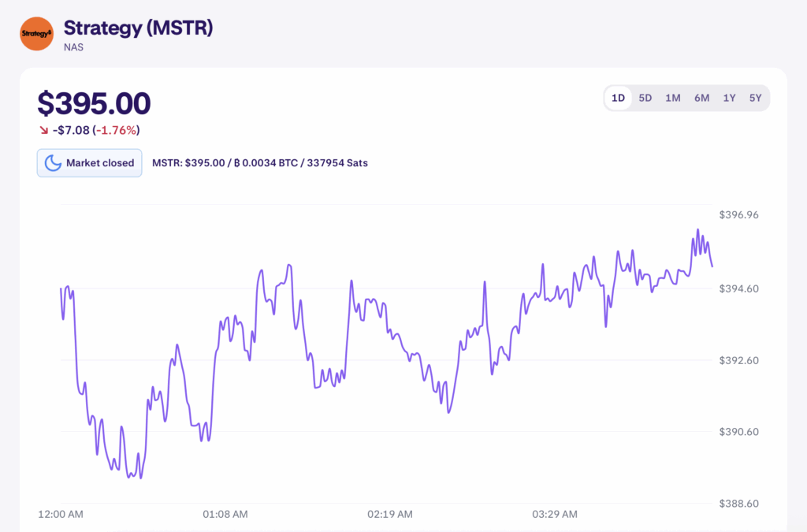The height and width of the screenshot is (532, 807).
Task: Click the 02:19 AM time axis label
Action: pyautogui.click(x=389, y=514)
